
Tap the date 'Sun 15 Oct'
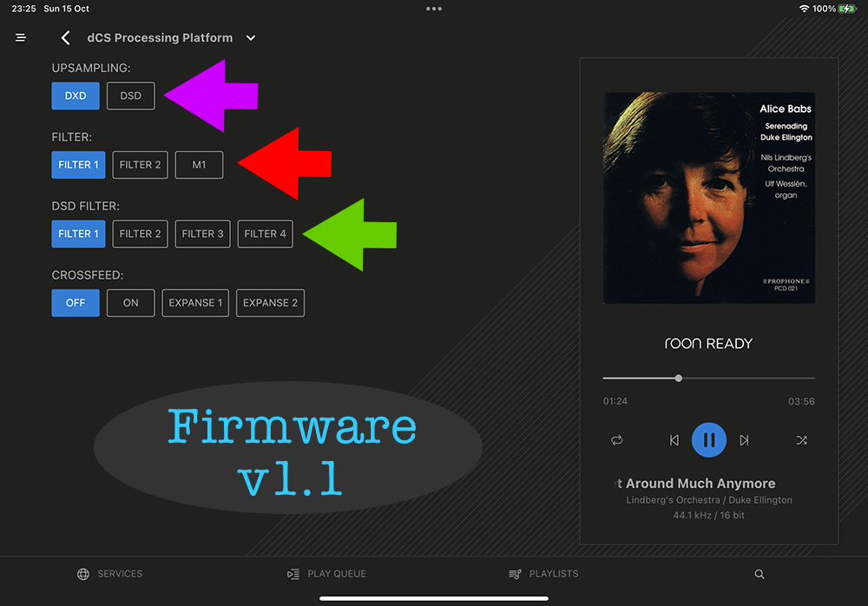[67, 9]
